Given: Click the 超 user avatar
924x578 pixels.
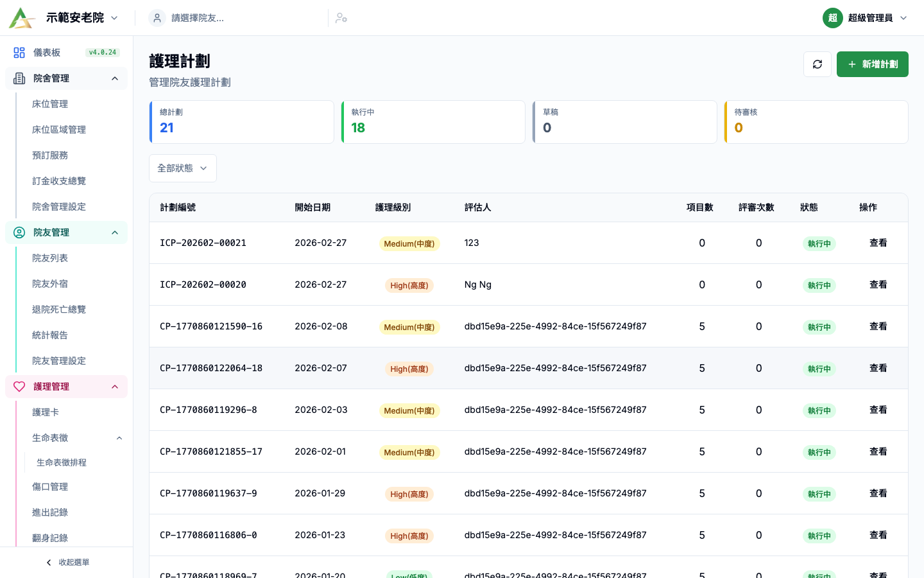Looking at the screenshot, I should pyautogui.click(x=832, y=18).
